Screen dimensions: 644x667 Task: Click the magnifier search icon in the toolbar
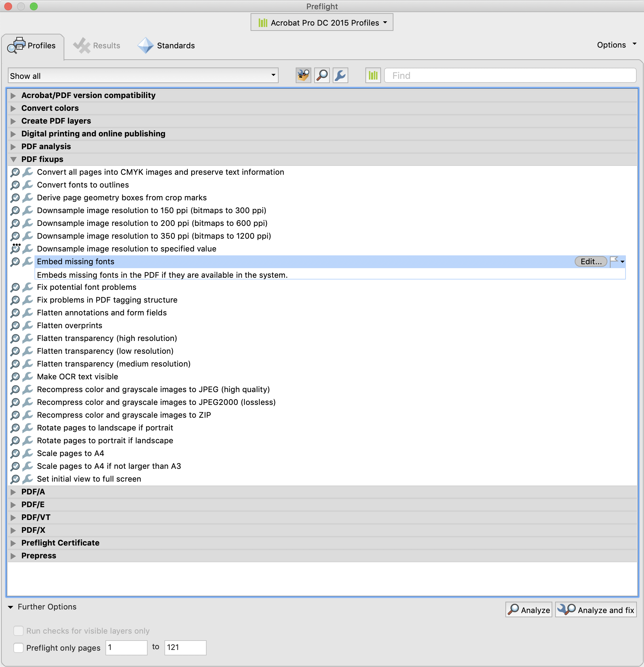point(322,75)
